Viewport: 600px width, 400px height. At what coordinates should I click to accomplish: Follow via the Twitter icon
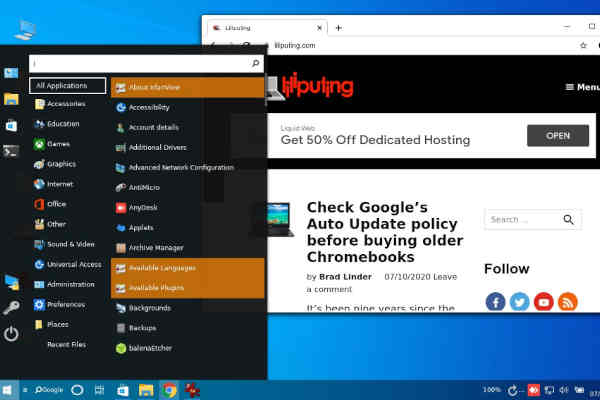coord(519,302)
